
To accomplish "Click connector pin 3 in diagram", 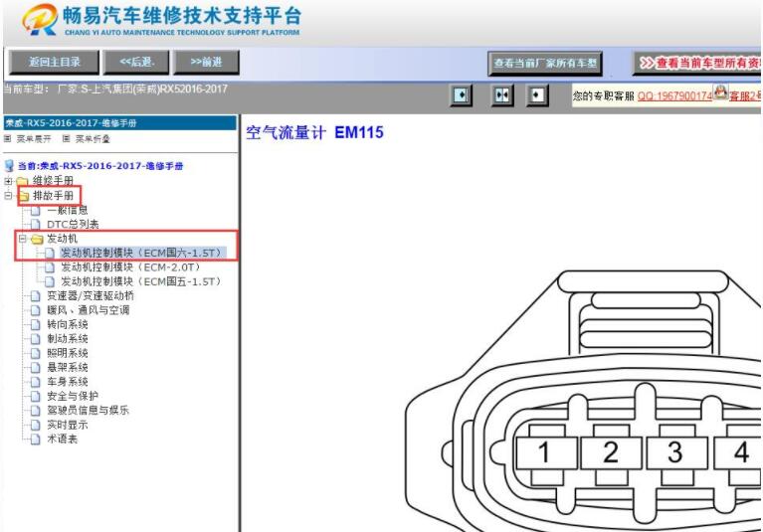I will 674,452.
